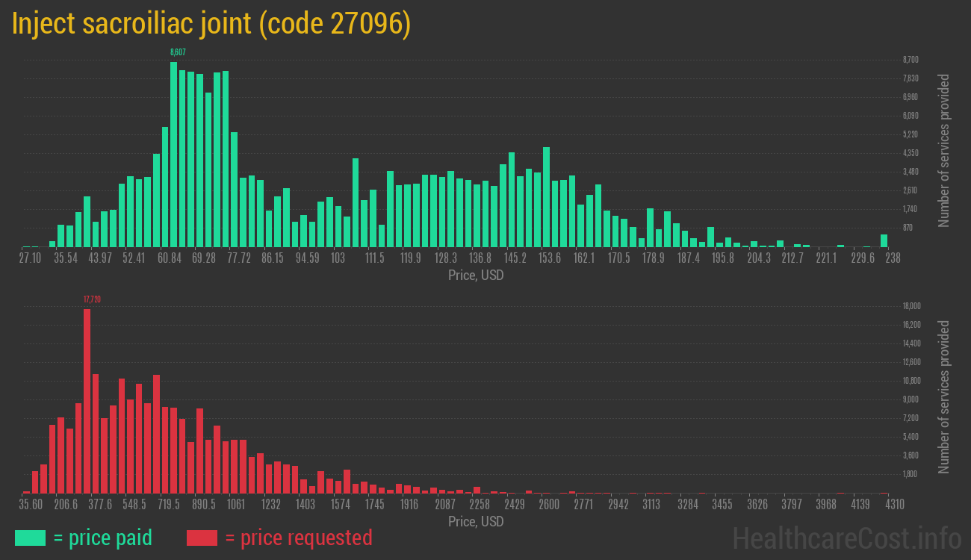
Task: Click the "= price paid" legend text
Action: [x=103, y=538]
